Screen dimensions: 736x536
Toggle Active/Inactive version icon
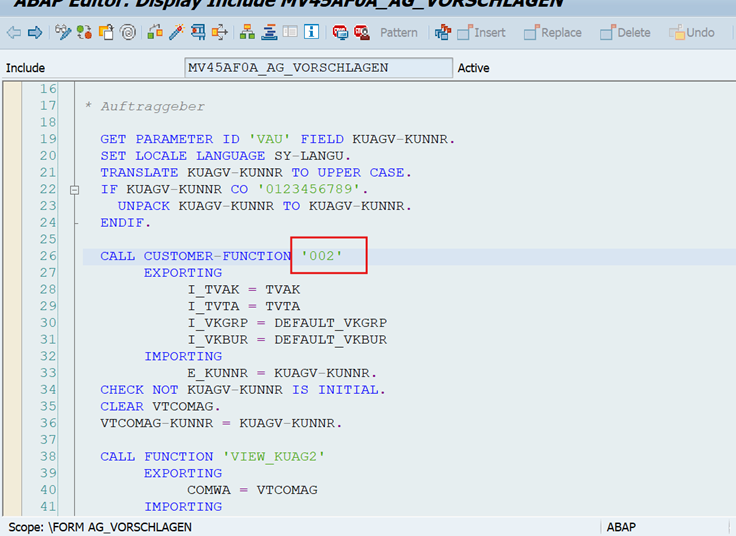(x=84, y=32)
